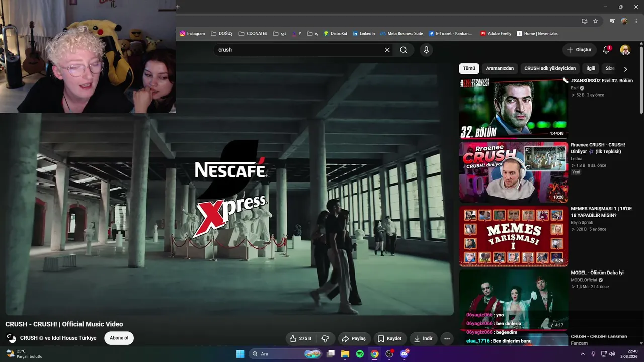Clear the YouTube search box text

[387, 50]
